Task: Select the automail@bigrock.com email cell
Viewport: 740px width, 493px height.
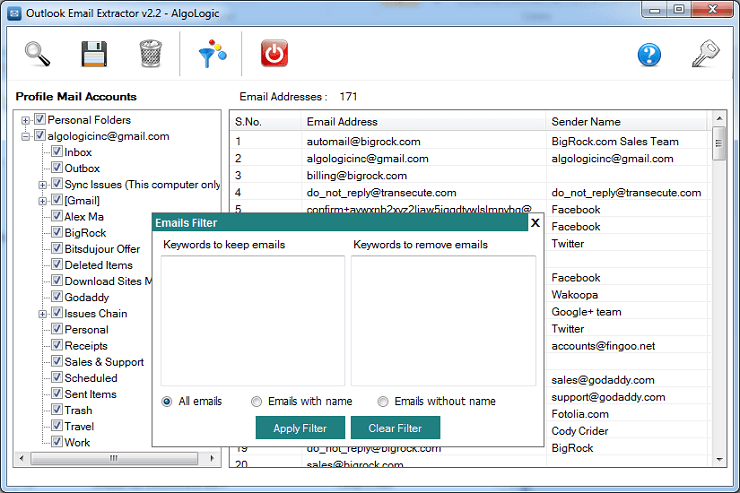Action: point(363,142)
